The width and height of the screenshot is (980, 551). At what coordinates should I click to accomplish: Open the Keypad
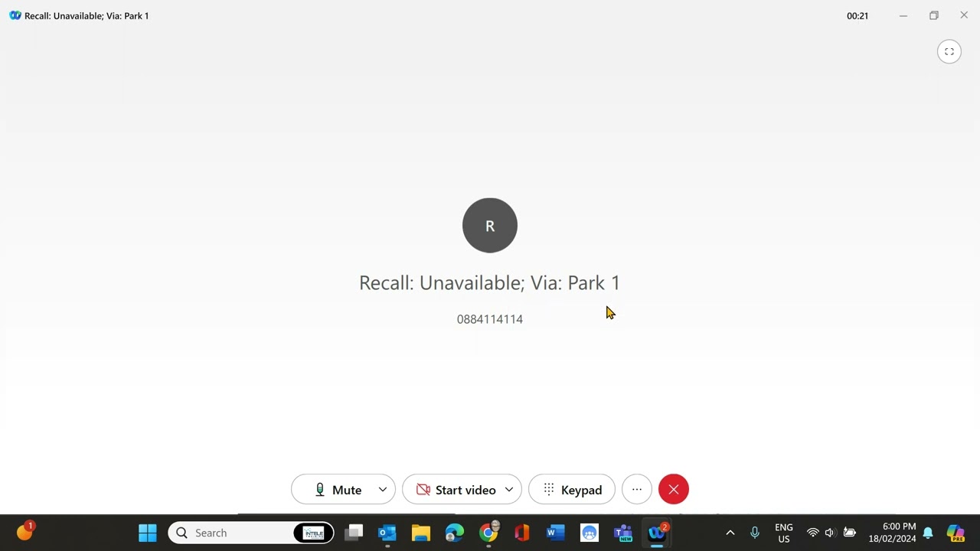[x=572, y=490]
